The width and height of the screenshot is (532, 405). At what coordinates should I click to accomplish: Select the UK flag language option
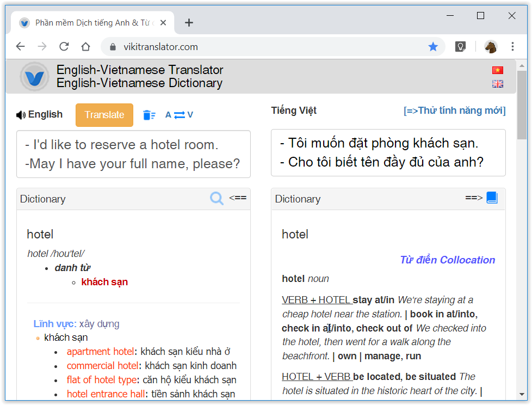(497, 83)
